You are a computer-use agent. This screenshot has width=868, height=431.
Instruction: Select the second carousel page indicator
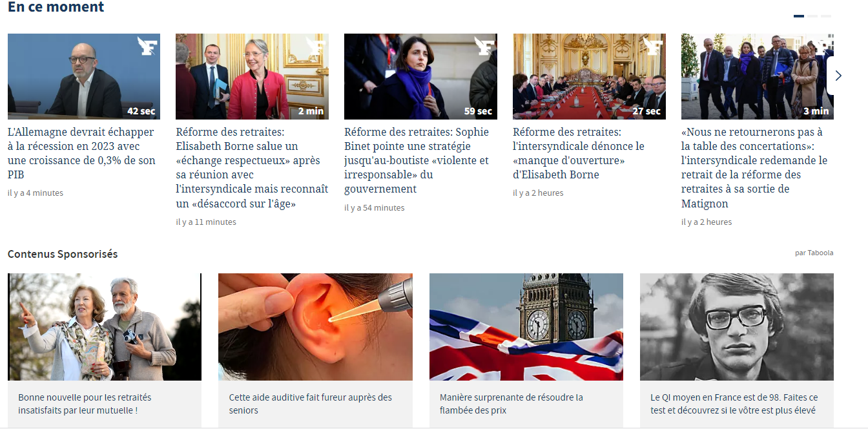tap(812, 16)
